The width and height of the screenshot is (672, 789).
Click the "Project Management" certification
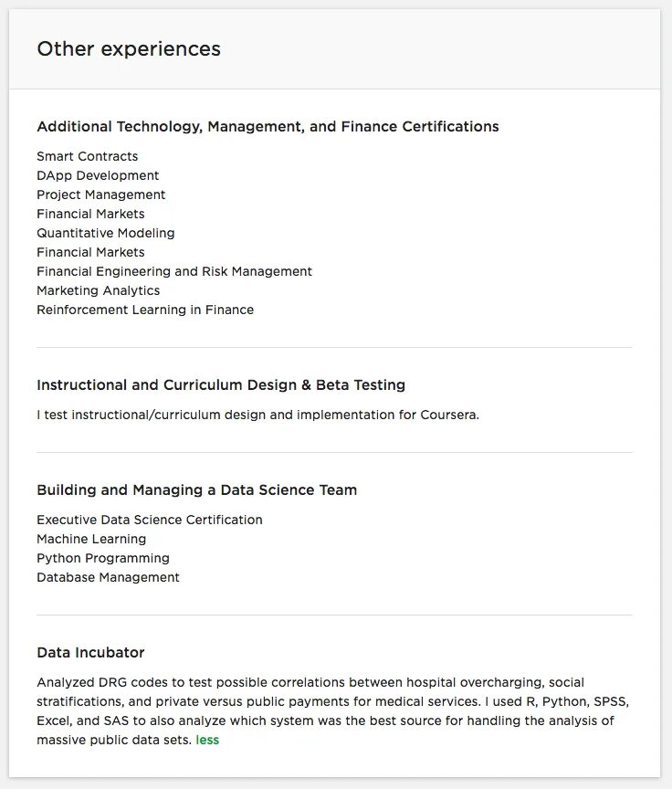[101, 195]
